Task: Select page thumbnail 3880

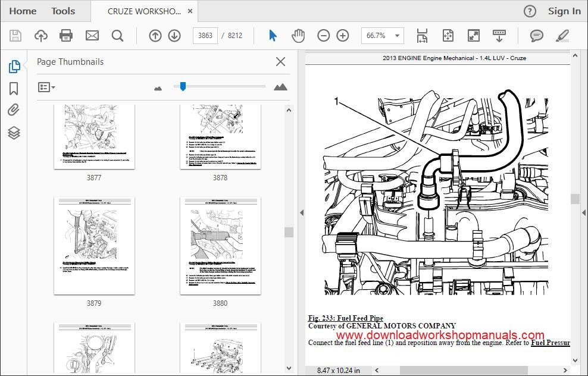Action: pos(220,246)
